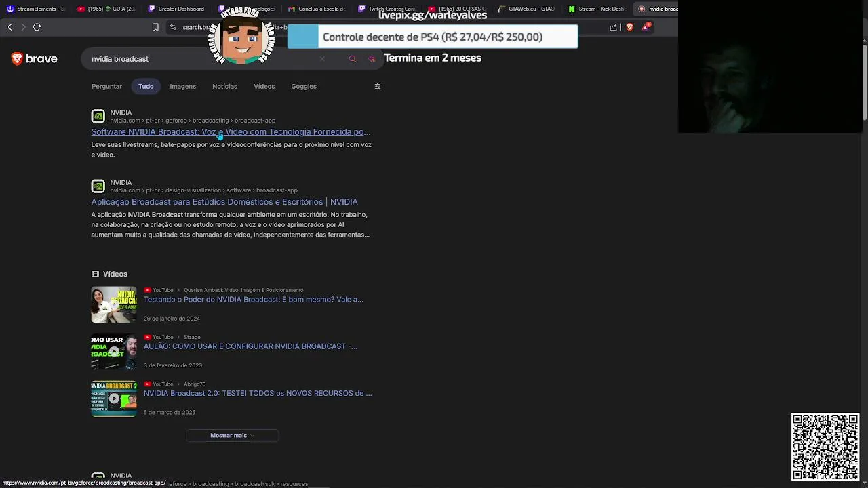Click the AI answer icon in search box
Image resolution: width=868 pixels, height=488 pixels.
[x=372, y=59]
